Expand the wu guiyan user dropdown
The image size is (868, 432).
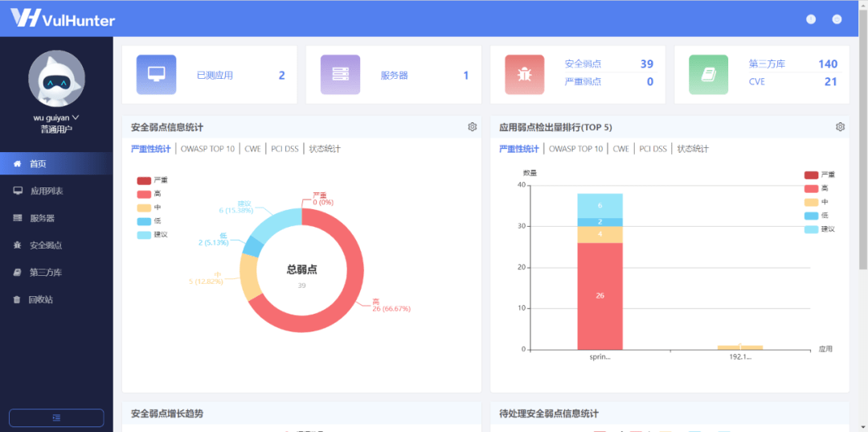[x=56, y=118]
